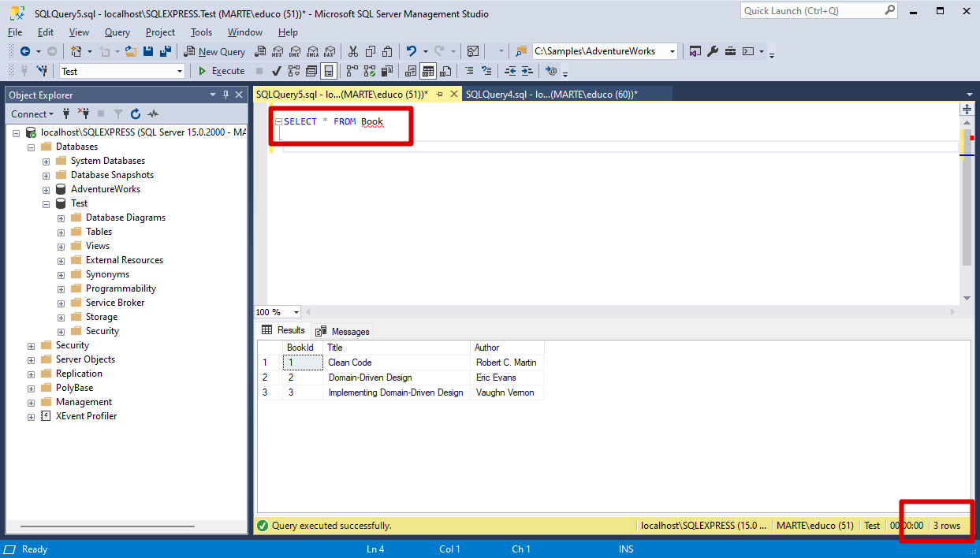The width and height of the screenshot is (980, 558).
Task: Click the Change Connection icon
Action: [41, 71]
